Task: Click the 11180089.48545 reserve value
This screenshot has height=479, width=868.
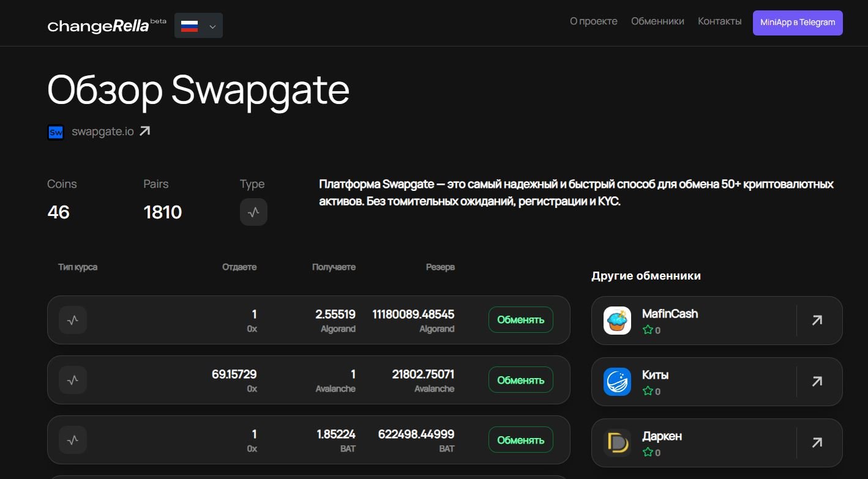Action: point(413,314)
